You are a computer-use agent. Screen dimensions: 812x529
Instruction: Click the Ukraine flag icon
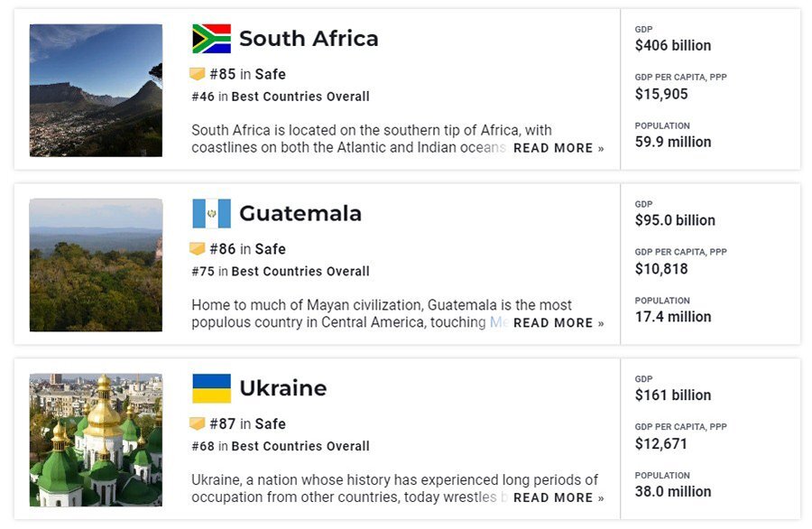[x=211, y=388]
